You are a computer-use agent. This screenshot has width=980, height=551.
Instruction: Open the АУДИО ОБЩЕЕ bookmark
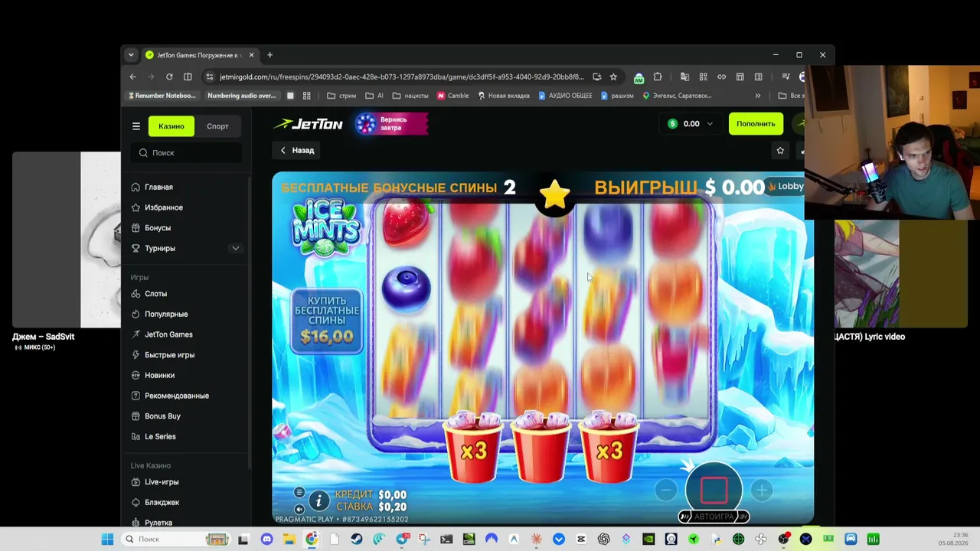point(565,96)
